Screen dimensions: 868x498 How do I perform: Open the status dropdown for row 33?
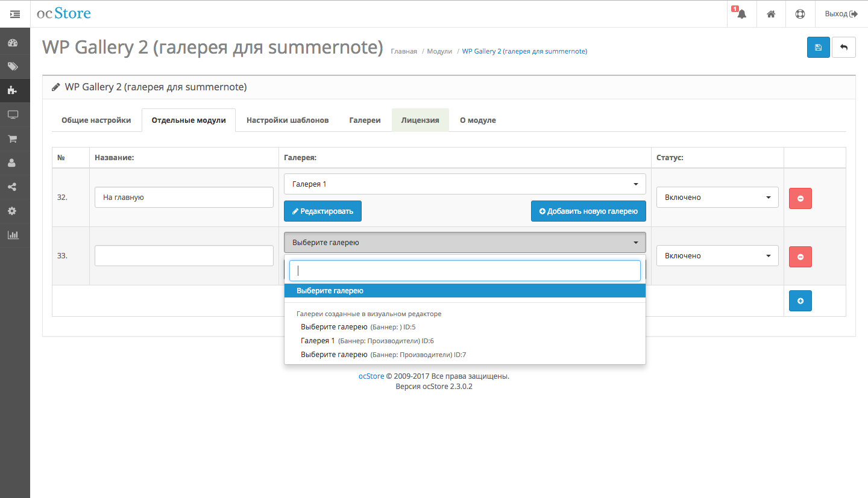point(717,256)
